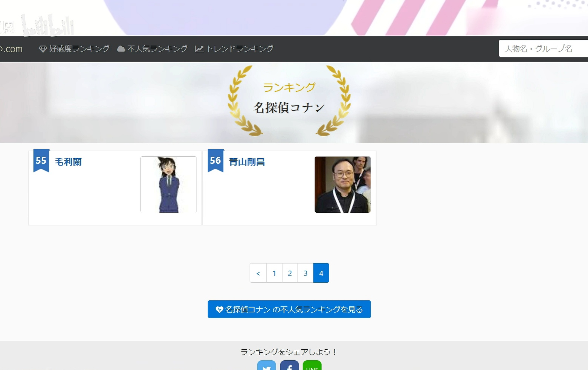
Task: Click the heart icon on the blue button
Action: 219,309
